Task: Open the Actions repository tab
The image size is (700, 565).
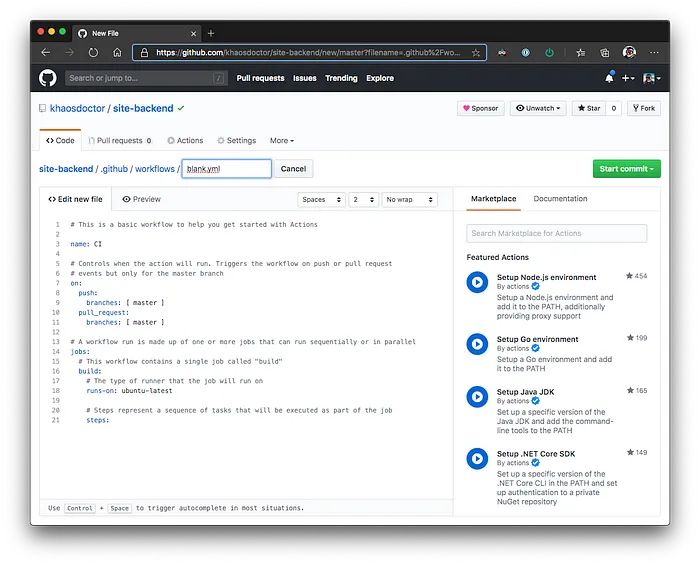Action: 185,141
